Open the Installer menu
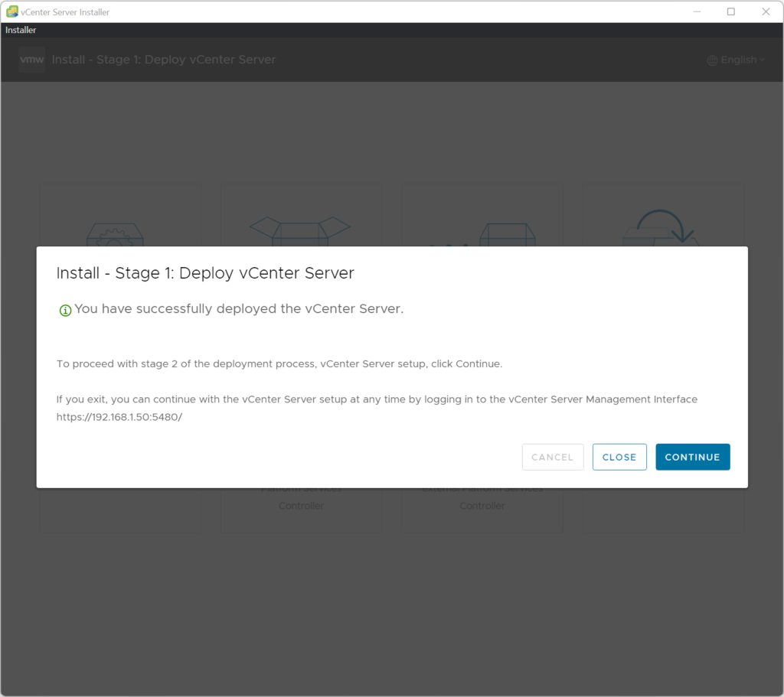This screenshot has height=697, width=784. 21,30
